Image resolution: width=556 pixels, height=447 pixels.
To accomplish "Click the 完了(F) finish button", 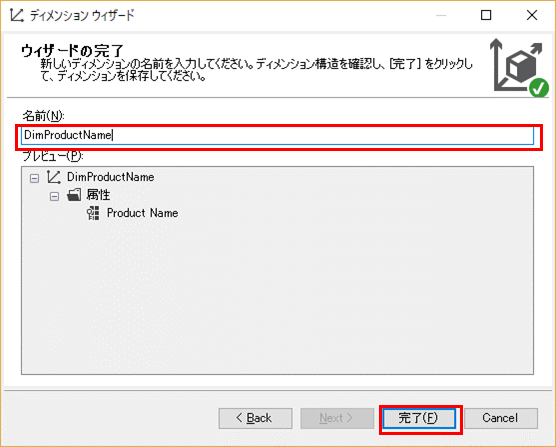I will (x=419, y=418).
